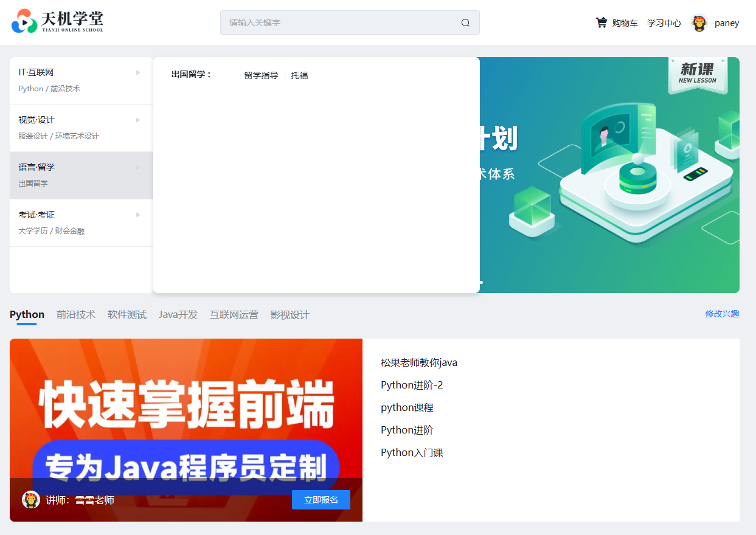
Task: Open course python课程
Action: coord(407,407)
